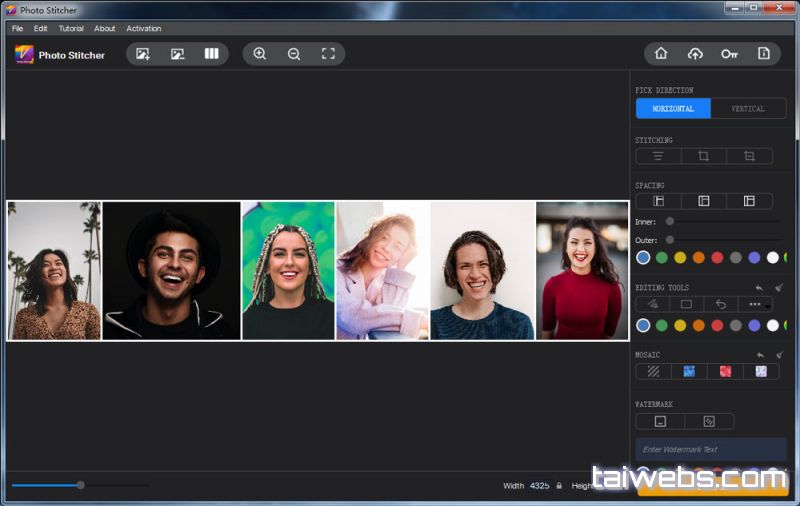Click the zoom out magnifier icon
The image size is (800, 506).
point(294,54)
